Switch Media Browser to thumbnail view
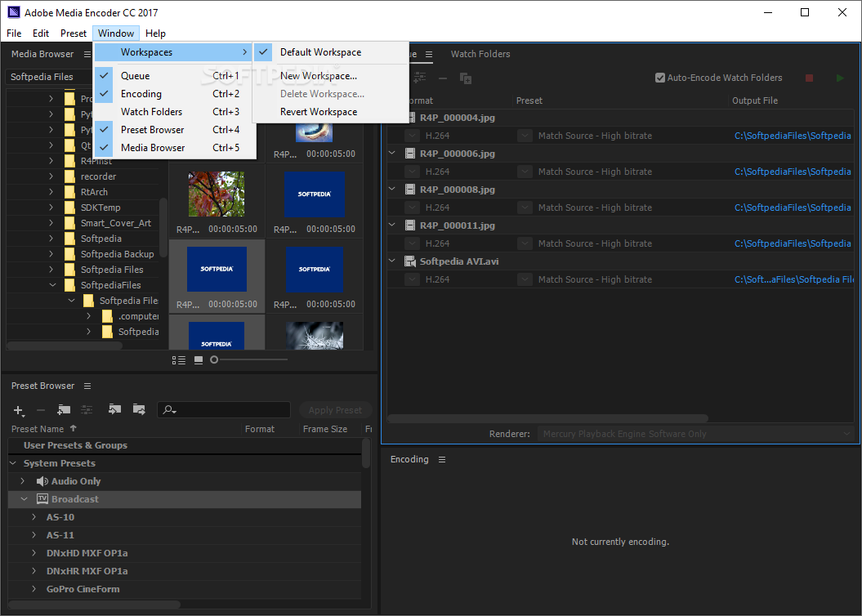Image resolution: width=862 pixels, height=616 pixels. pyautogui.click(x=199, y=360)
